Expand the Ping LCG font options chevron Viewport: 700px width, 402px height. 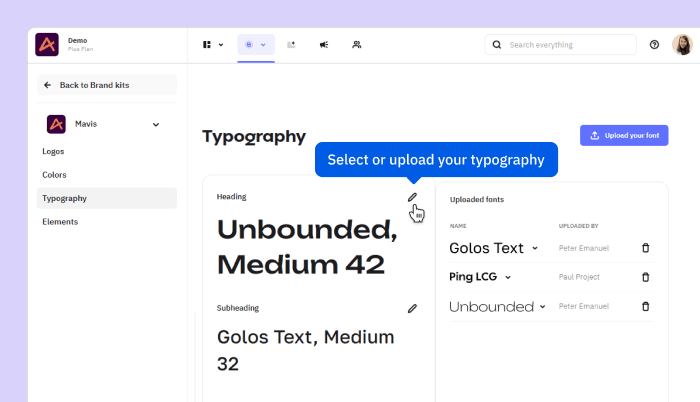pos(508,277)
